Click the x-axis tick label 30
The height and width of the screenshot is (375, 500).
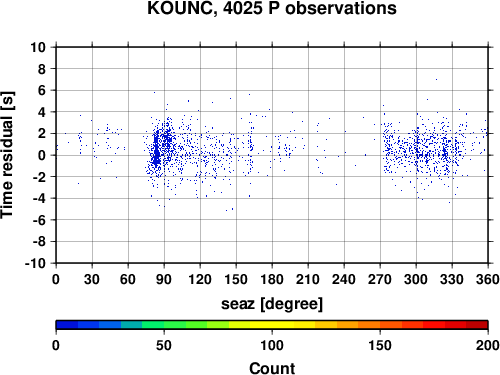pos(92,279)
